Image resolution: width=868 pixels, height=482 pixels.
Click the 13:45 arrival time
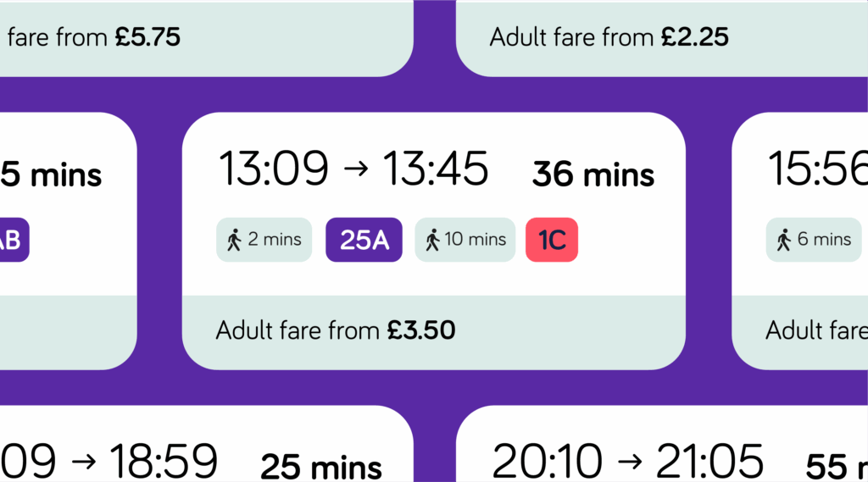point(435,169)
